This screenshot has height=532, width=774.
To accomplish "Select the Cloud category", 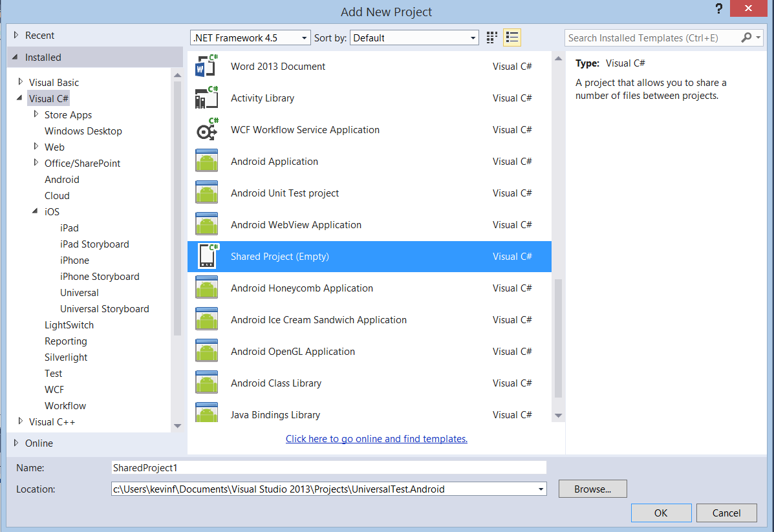I will pyautogui.click(x=57, y=195).
